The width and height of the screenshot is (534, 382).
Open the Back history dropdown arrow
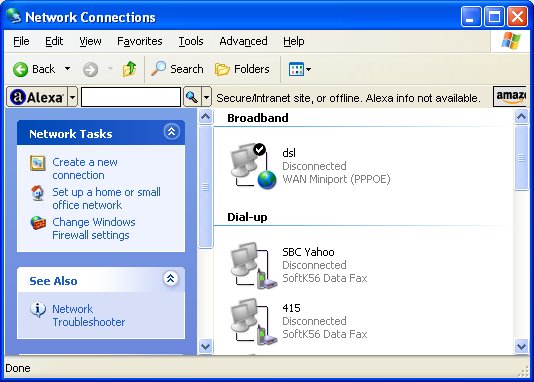[67, 69]
